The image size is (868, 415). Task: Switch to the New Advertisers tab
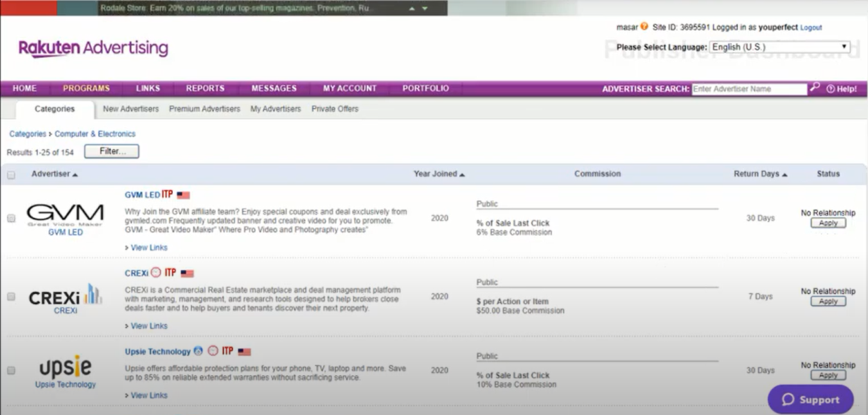[130, 109]
